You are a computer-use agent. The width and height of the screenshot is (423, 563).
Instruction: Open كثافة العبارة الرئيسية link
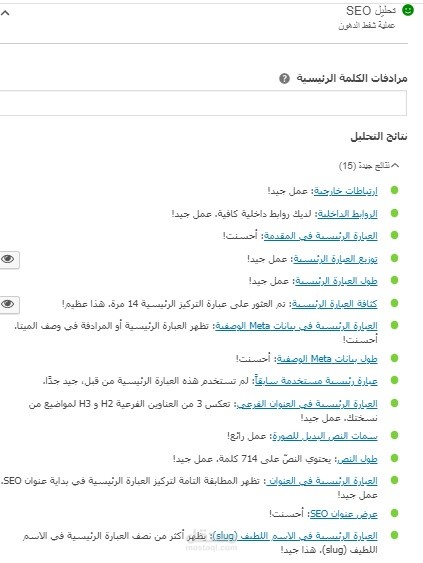click(x=334, y=304)
